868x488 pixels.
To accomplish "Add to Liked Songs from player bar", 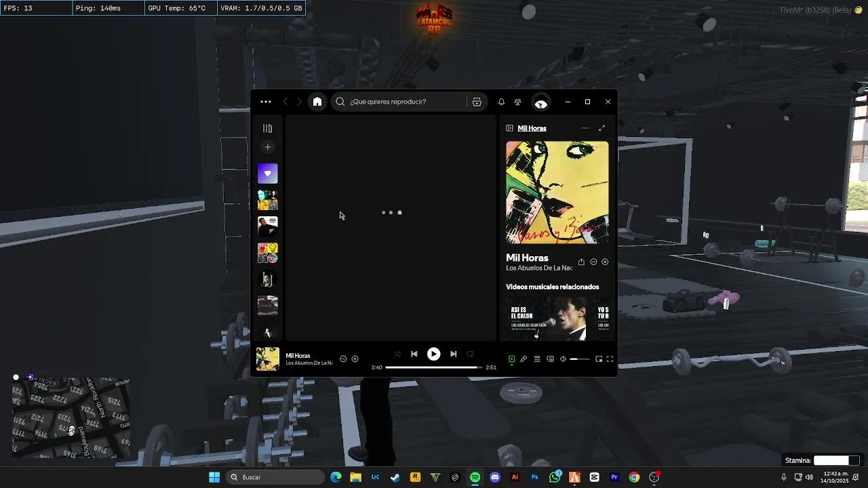I will click(x=355, y=359).
